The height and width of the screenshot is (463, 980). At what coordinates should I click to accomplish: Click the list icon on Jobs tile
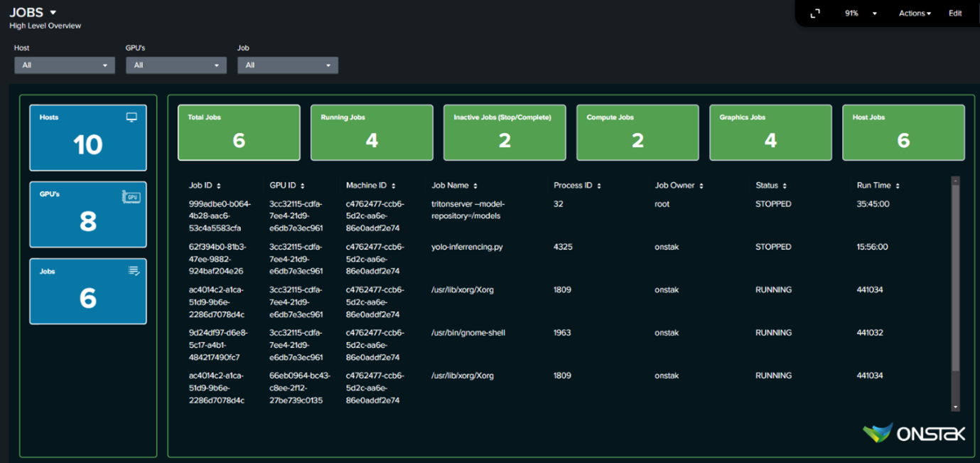pos(134,271)
